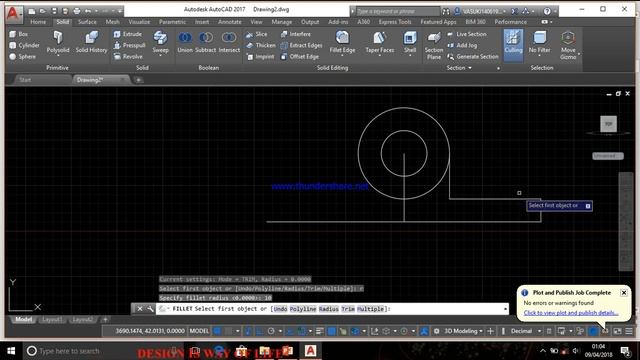This screenshot has width=640, height=360.
Task: Create a Section Plane
Action: click(433, 46)
